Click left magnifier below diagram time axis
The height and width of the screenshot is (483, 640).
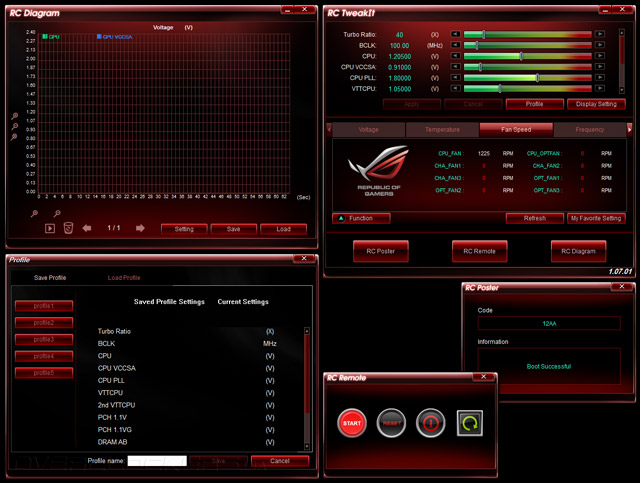click(x=34, y=213)
